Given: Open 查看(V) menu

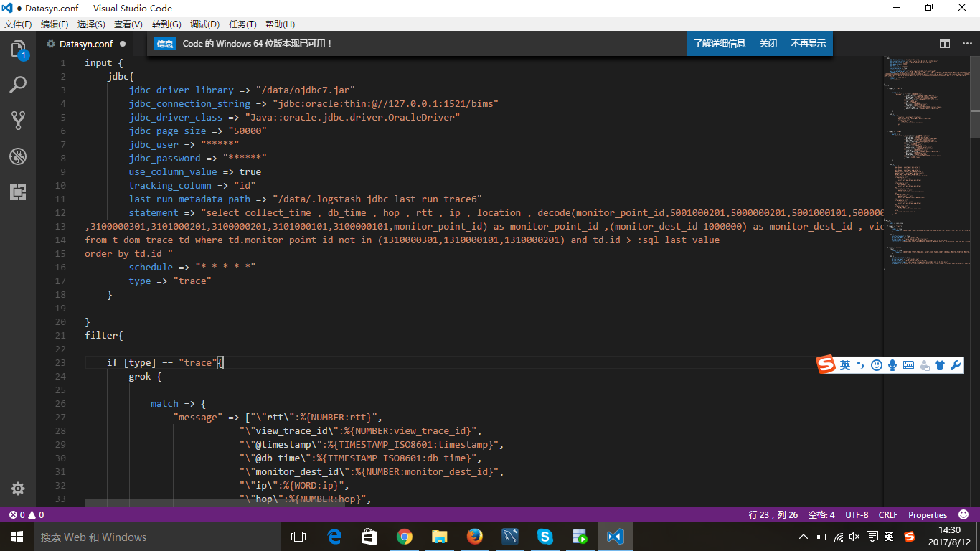Looking at the screenshot, I should (128, 24).
